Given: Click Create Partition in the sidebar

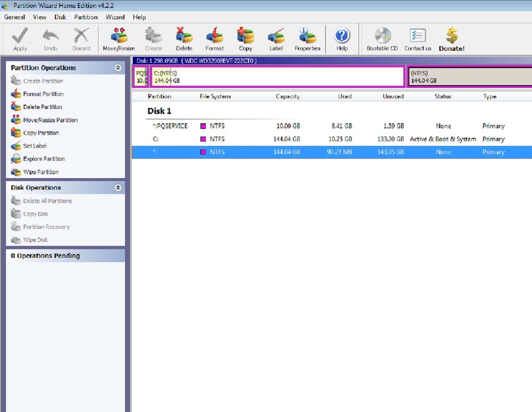Looking at the screenshot, I should pos(43,81).
